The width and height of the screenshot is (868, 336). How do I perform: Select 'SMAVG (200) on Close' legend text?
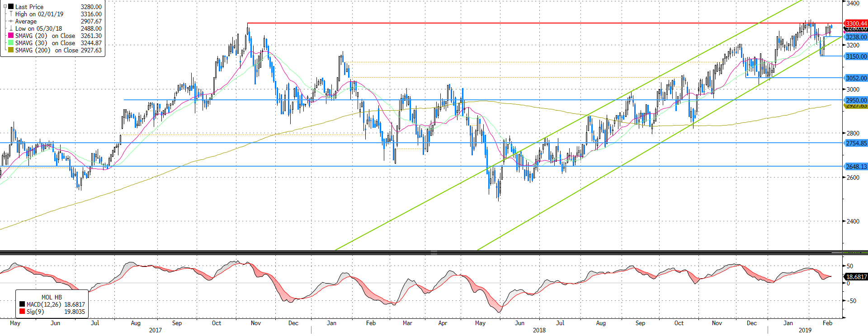tap(47, 50)
